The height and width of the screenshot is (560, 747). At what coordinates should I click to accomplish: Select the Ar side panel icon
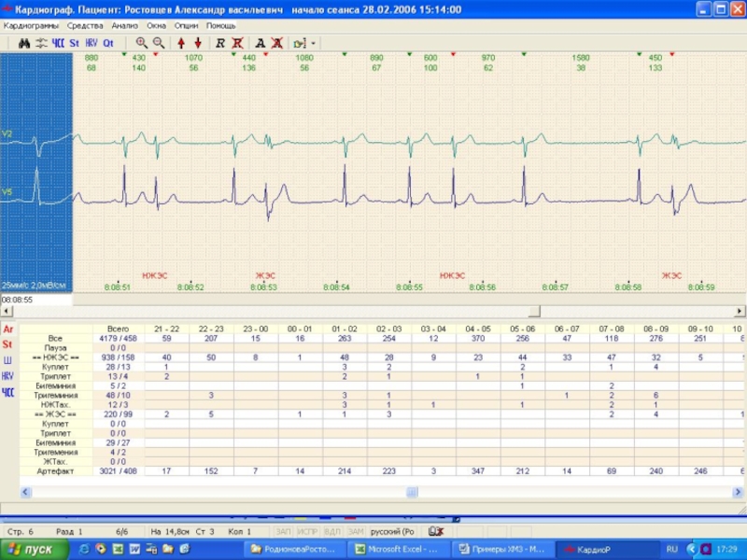pyautogui.click(x=8, y=329)
